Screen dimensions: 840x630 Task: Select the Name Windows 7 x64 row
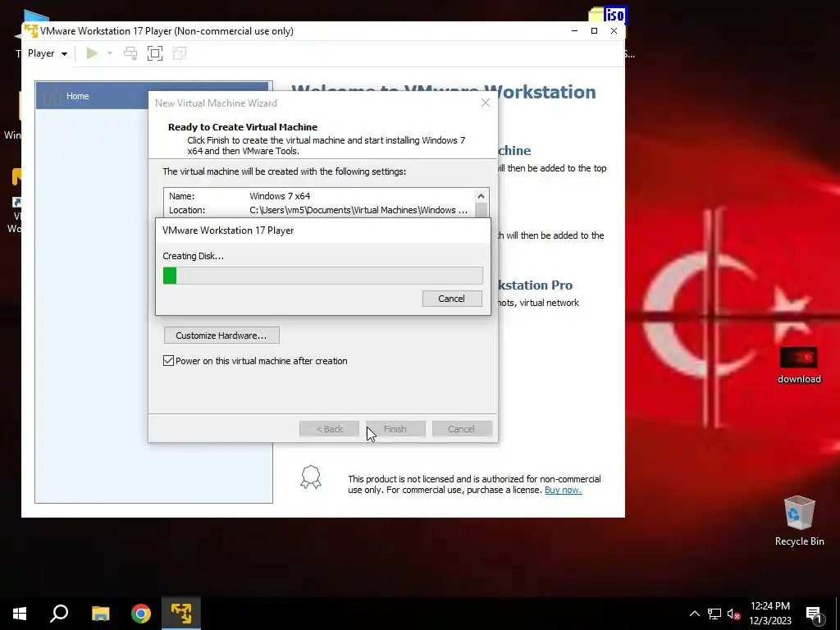tap(319, 196)
